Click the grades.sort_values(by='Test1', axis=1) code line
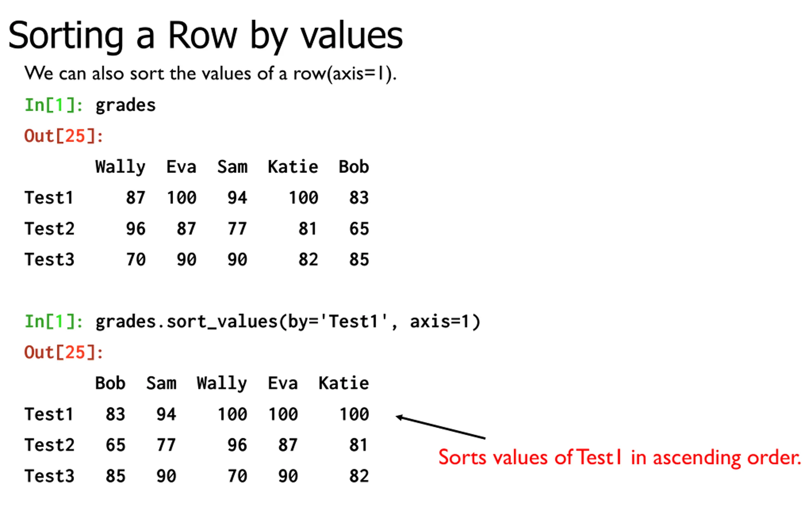 pos(288,322)
